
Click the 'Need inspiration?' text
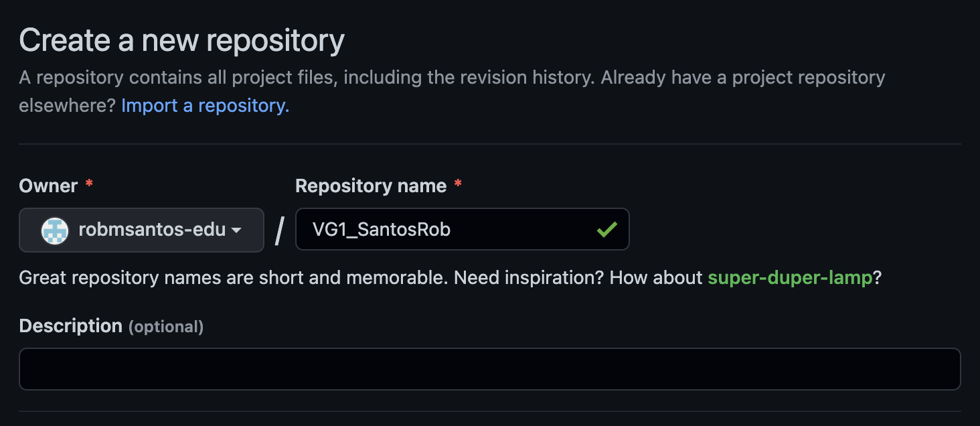530,277
